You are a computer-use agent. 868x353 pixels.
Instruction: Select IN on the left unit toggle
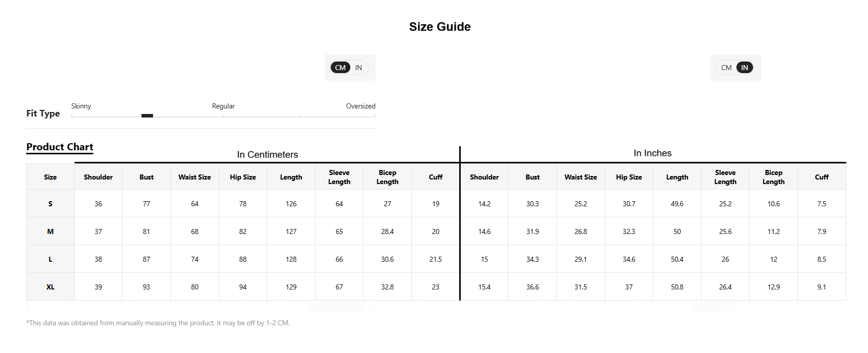point(358,68)
